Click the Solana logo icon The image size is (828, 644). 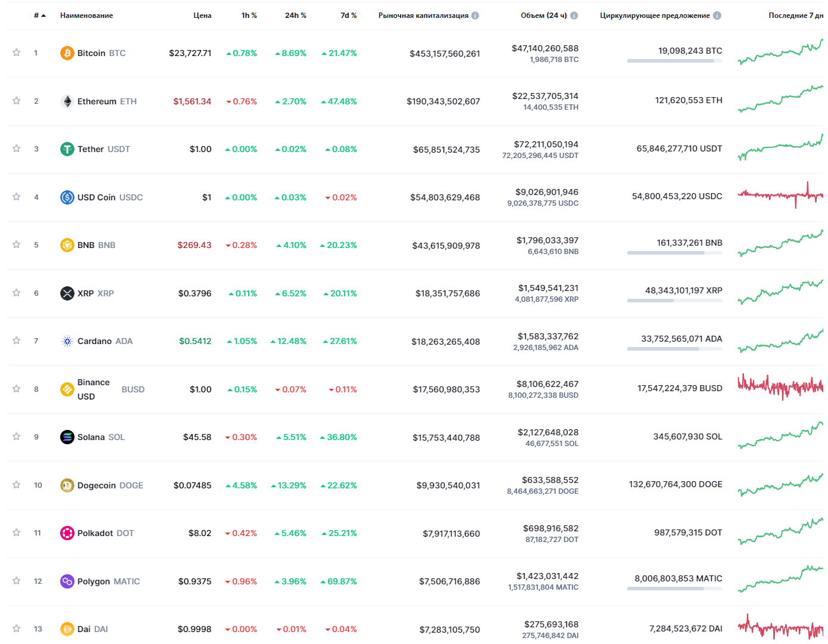(x=67, y=437)
